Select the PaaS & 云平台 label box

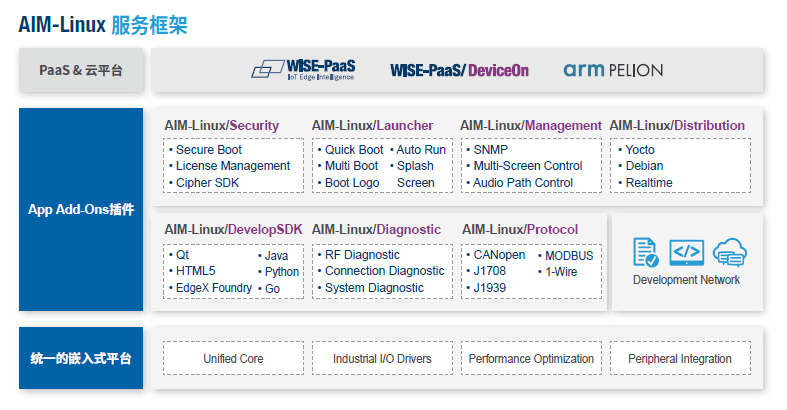pyautogui.click(x=81, y=70)
